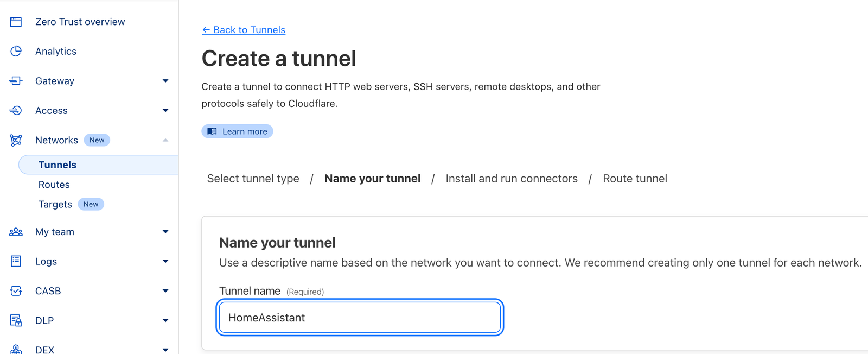Click the CASB icon

coord(16,290)
